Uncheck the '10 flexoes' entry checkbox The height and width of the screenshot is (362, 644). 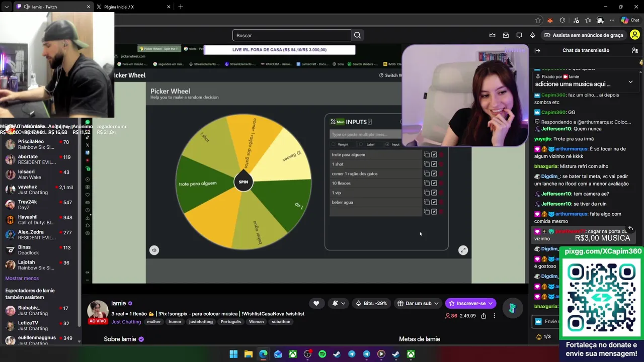tap(434, 184)
